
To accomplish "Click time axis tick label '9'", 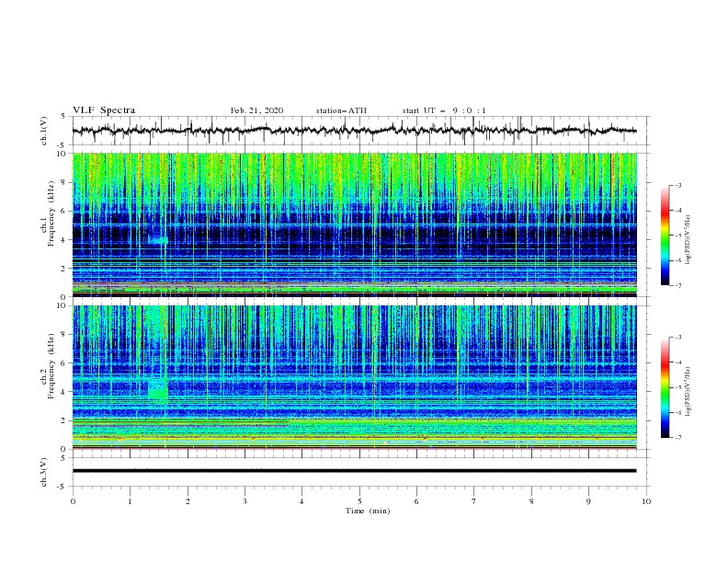I will point(588,501).
